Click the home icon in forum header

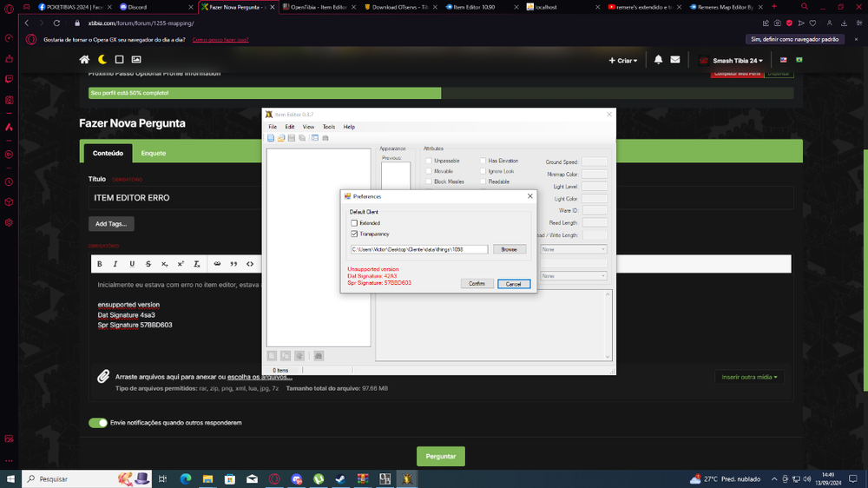pyautogui.click(x=84, y=60)
